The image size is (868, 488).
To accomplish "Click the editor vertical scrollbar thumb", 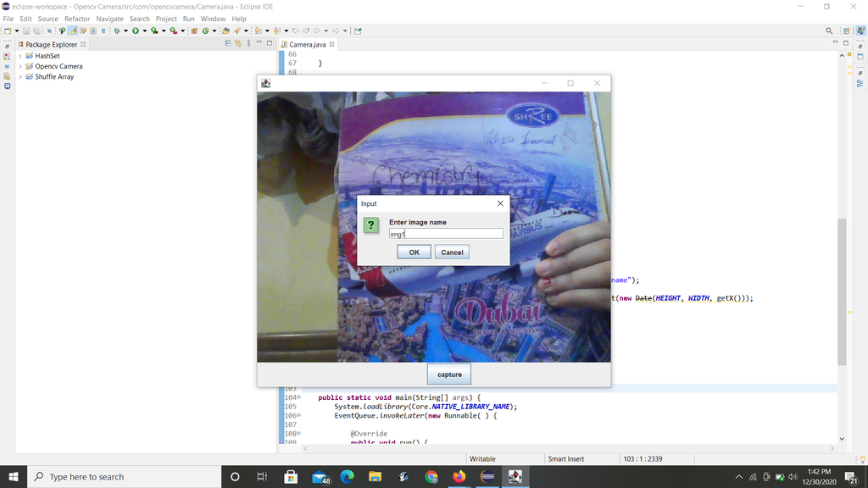I will click(842, 292).
